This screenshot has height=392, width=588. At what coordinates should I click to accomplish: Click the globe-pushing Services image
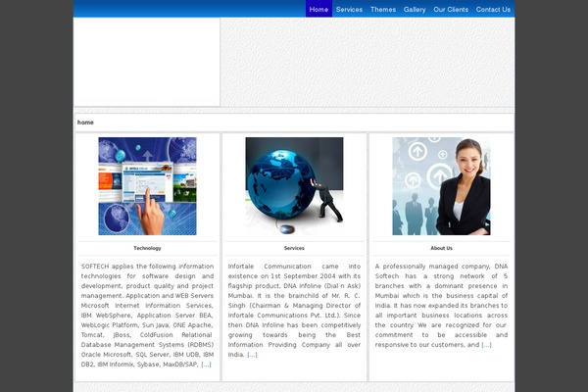(294, 186)
